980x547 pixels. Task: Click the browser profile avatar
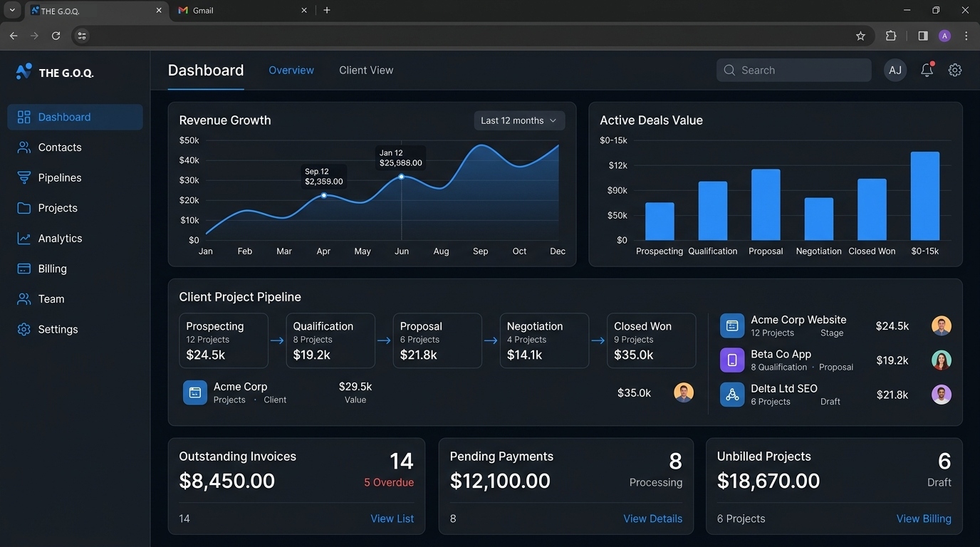[x=944, y=36]
